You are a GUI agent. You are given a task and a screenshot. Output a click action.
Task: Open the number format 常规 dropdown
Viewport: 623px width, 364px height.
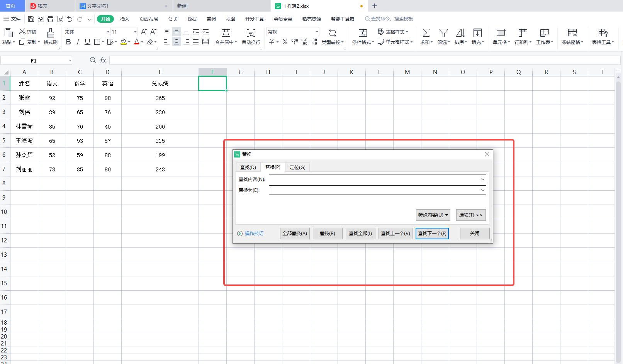[317, 32]
